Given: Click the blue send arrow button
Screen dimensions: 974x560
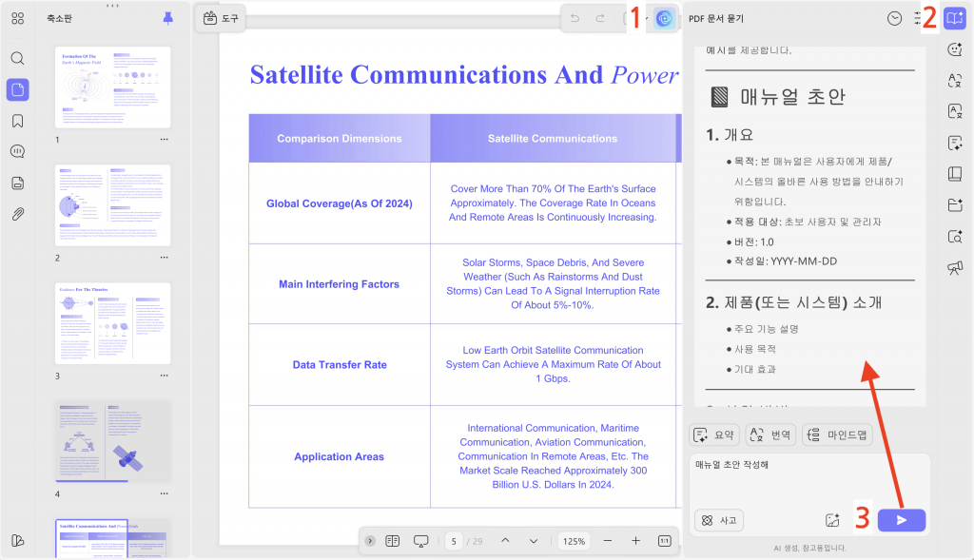Looking at the screenshot, I should pyautogui.click(x=902, y=520).
